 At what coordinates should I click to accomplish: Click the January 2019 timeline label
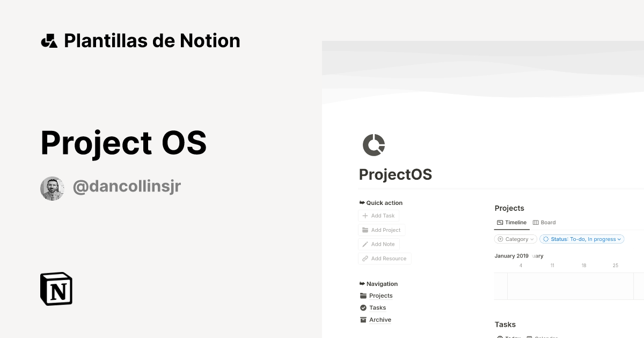tap(511, 256)
